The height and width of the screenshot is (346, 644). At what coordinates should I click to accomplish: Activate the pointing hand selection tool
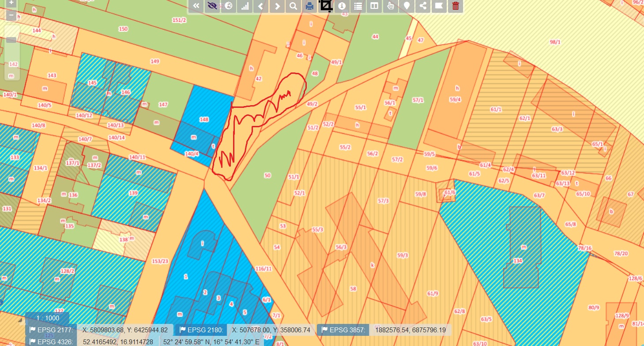point(390,6)
